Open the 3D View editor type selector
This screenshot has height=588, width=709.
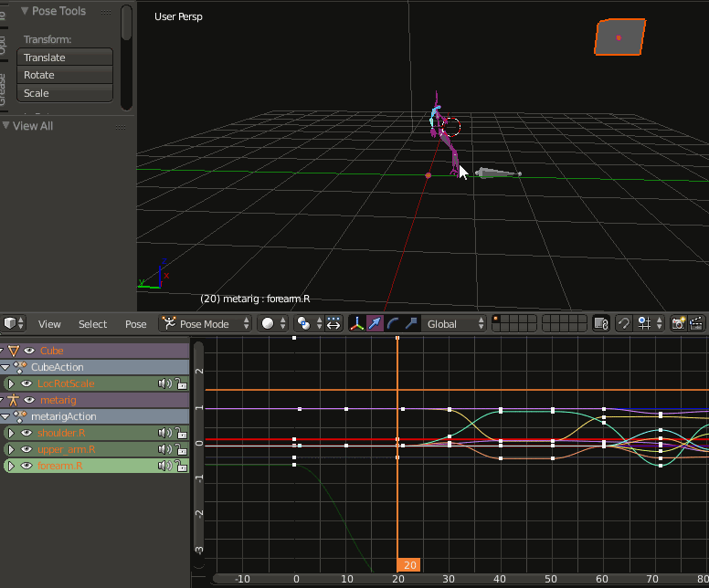[x=14, y=323]
